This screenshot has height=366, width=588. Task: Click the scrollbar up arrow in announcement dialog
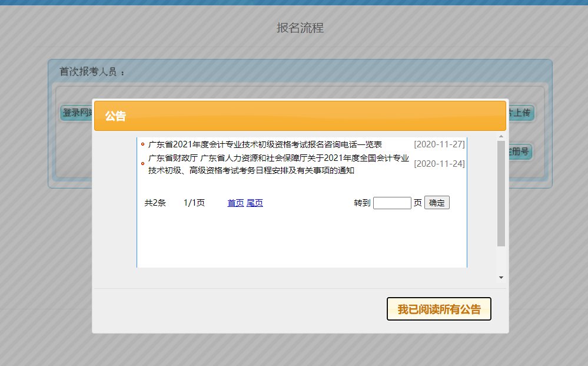(x=501, y=137)
